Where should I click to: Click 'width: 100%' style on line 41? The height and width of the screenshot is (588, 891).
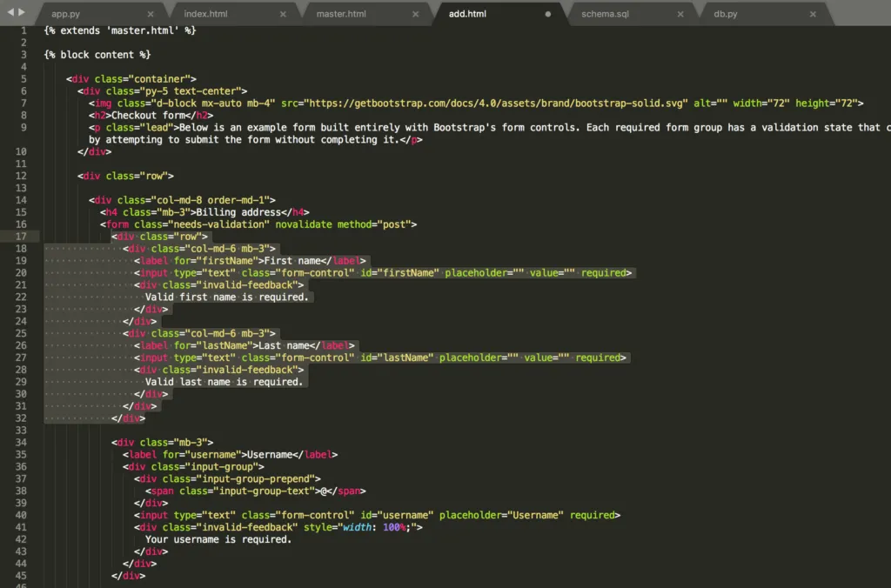374,527
